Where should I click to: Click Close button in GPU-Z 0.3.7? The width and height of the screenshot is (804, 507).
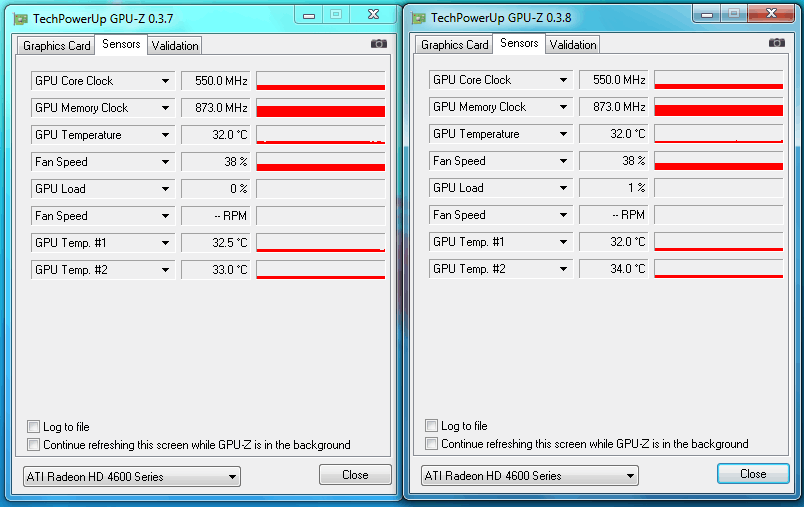point(355,475)
